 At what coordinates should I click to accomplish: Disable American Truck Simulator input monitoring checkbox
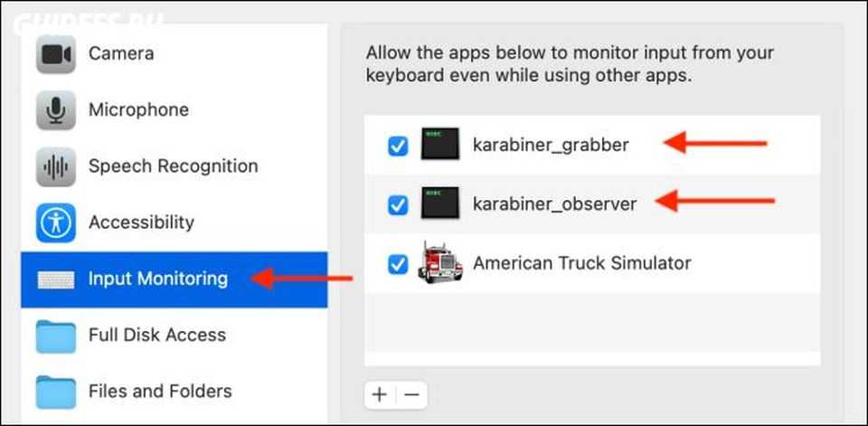click(398, 265)
